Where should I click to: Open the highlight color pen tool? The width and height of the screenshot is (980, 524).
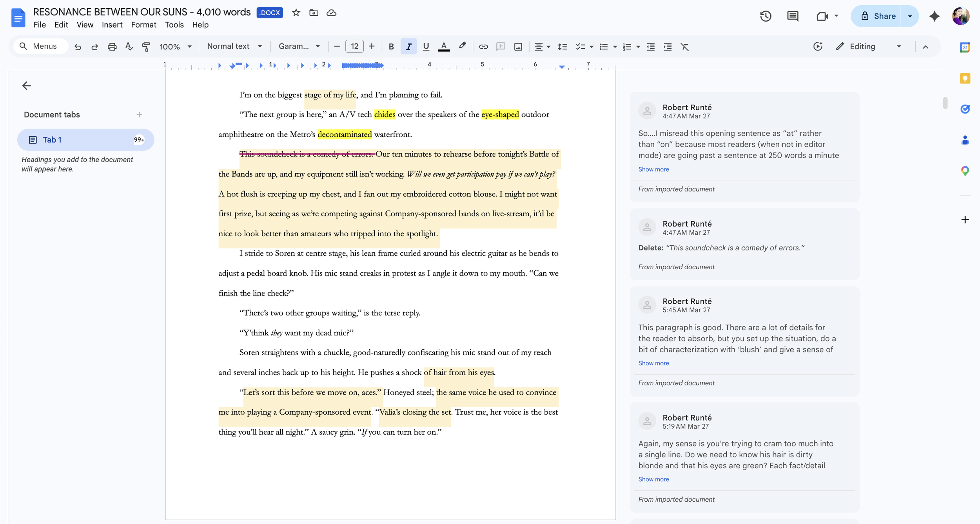point(462,46)
